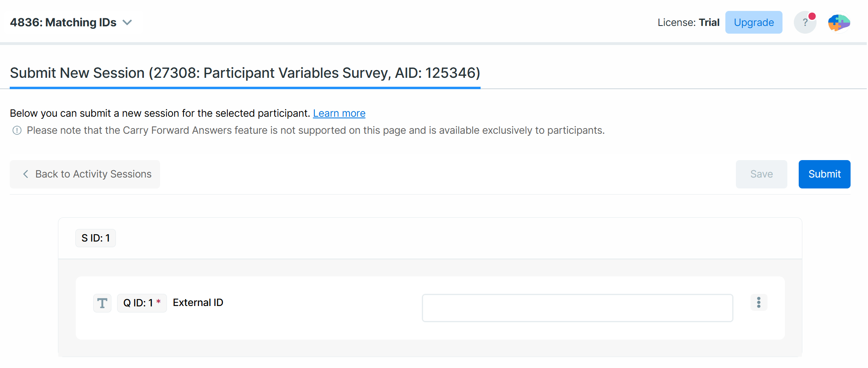The height and width of the screenshot is (368, 868).
Task: Submit the new session
Action: [x=824, y=174]
